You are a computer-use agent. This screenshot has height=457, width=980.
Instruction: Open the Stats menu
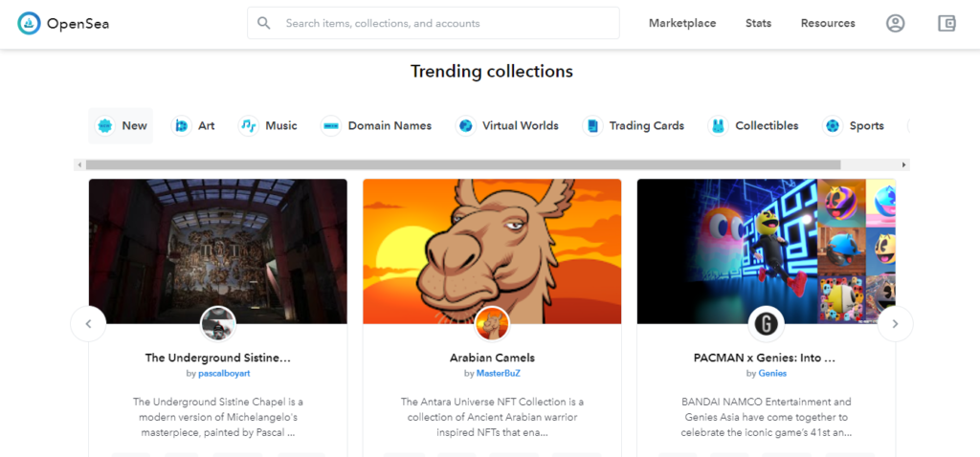(758, 23)
